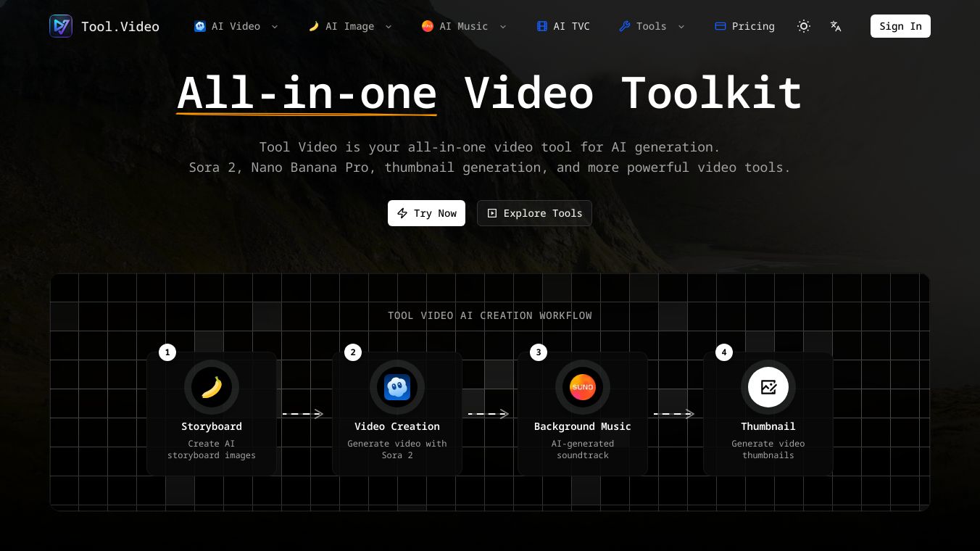Image resolution: width=980 pixels, height=551 pixels.
Task: Click the banana Storyboard icon in step 1
Action: coord(212,387)
